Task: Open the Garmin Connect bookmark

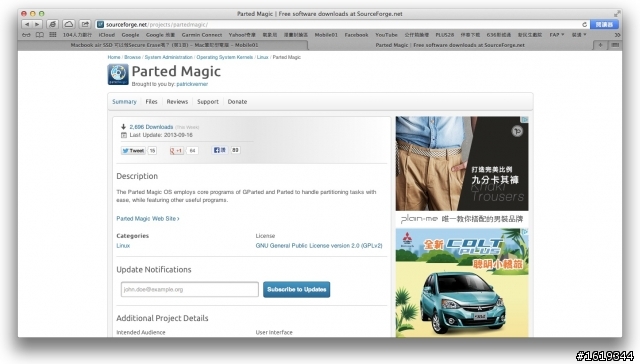Action: (x=202, y=35)
